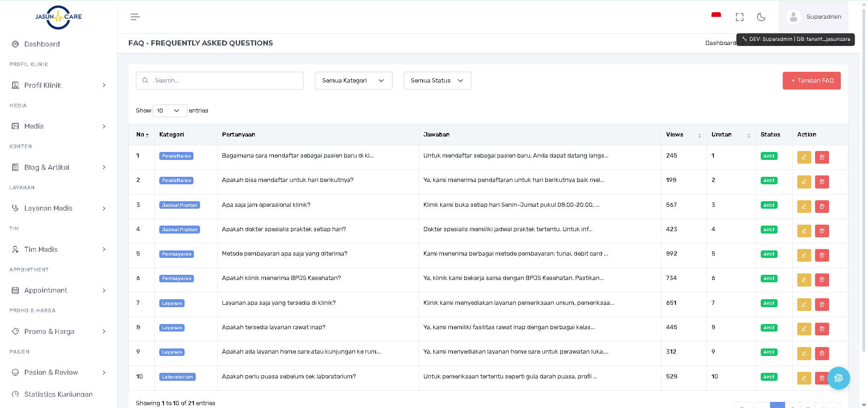Screen dimensions: 868x408
Task: Open Dashboard in the sidebar
Action: (x=42, y=44)
